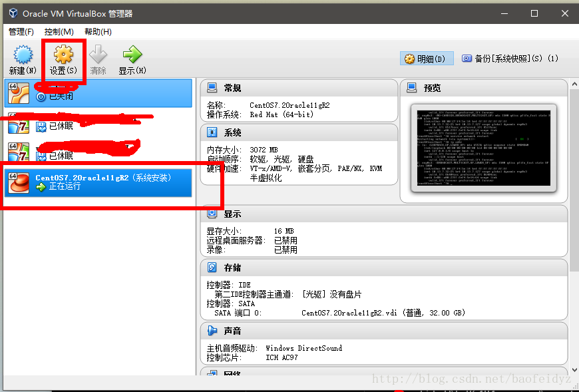Click the 显示 display section icon
The height and width of the screenshot is (392, 579).
point(212,214)
